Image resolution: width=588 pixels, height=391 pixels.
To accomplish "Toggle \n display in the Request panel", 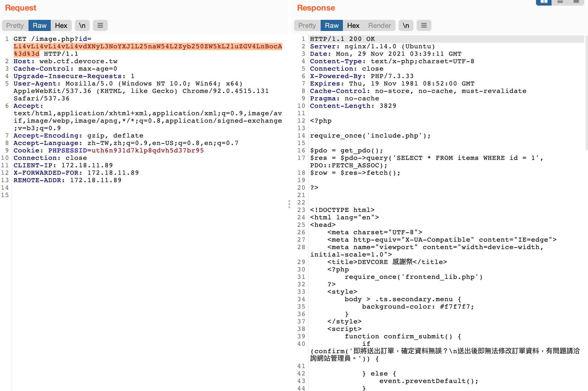I will click(x=82, y=25).
